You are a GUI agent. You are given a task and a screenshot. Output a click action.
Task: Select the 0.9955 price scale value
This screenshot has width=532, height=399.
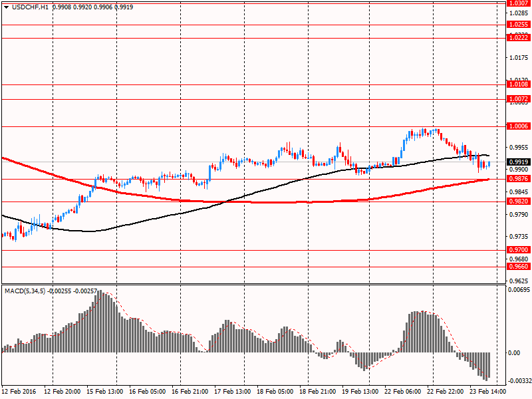pyautogui.click(x=519, y=147)
